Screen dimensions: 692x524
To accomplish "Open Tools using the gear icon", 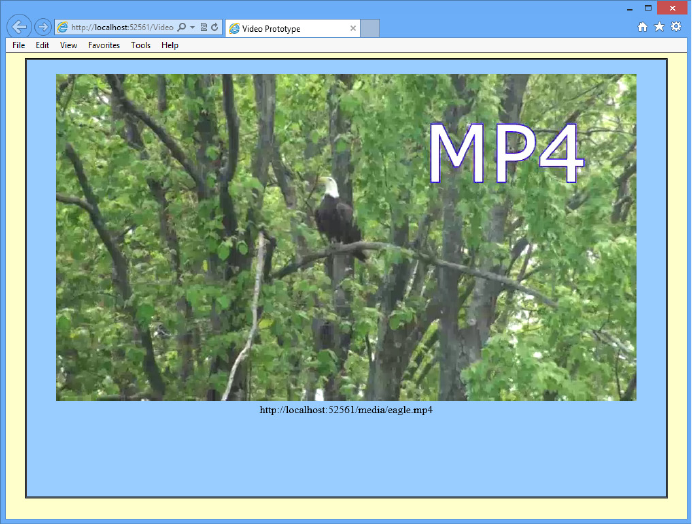I will point(676,27).
